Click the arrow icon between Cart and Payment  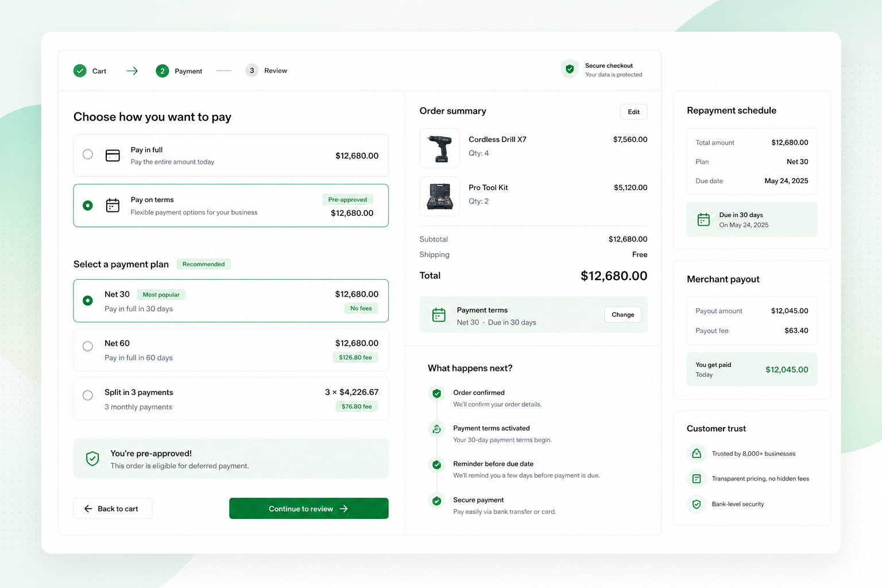[132, 71]
